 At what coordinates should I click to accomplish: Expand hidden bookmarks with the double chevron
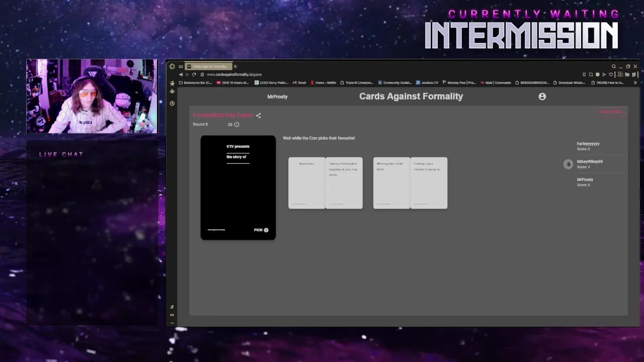[x=635, y=82]
